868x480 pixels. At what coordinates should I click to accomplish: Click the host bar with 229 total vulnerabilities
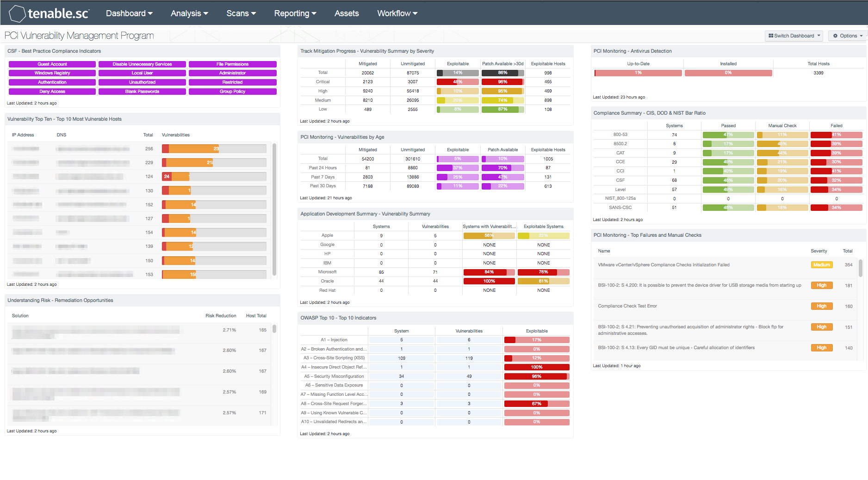coord(214,163)
